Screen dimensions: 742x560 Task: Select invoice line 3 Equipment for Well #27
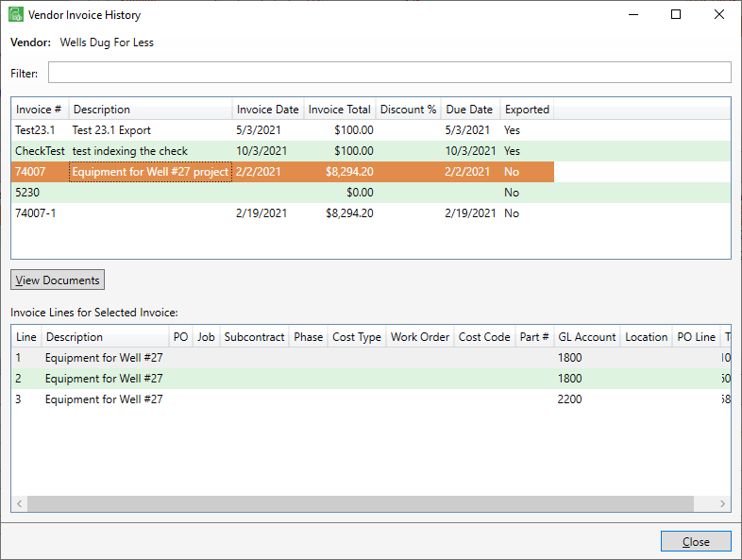pos(371,399)
